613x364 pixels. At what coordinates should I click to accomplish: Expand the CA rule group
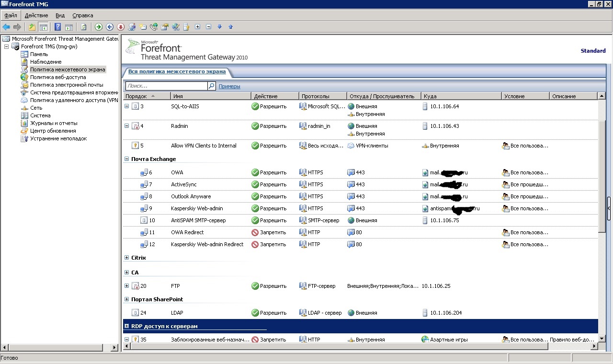click(127, 273)
